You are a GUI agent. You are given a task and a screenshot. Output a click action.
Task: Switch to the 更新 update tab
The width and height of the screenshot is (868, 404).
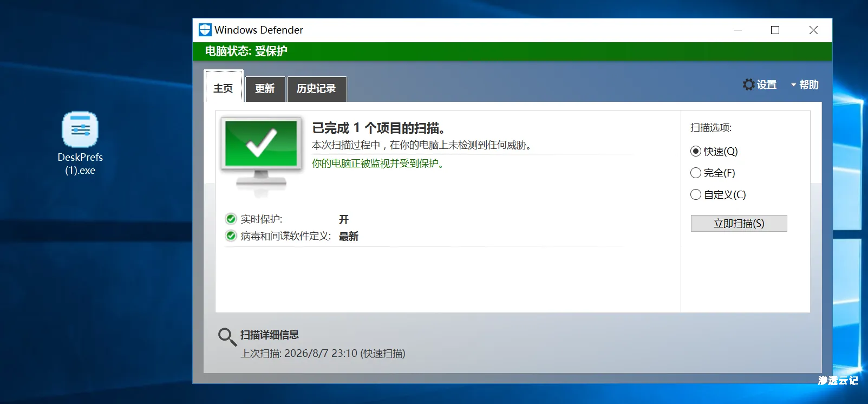point(265,89)
